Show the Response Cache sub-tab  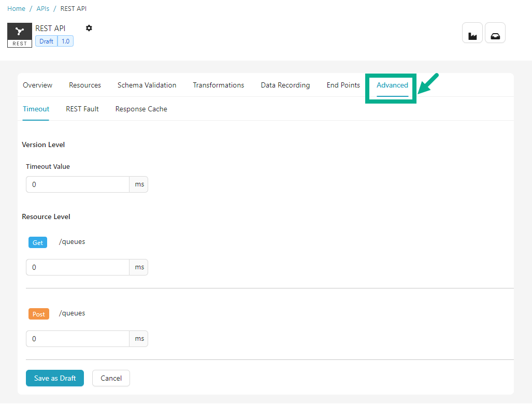(141, 109)
